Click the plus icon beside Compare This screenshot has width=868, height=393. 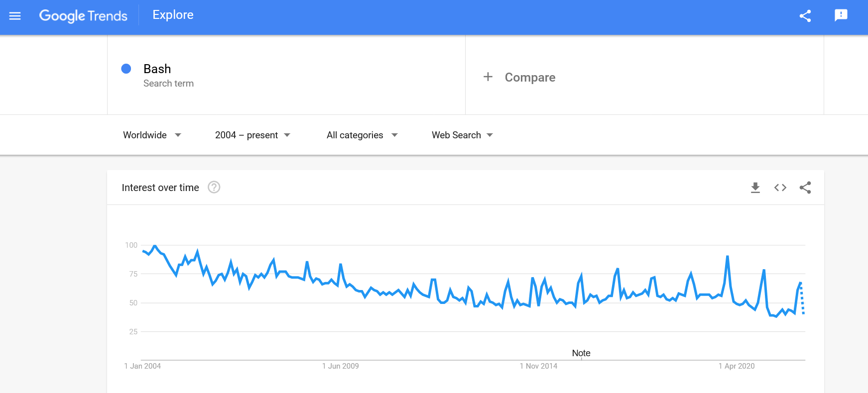pyautogui.click(x=488, y=77)
